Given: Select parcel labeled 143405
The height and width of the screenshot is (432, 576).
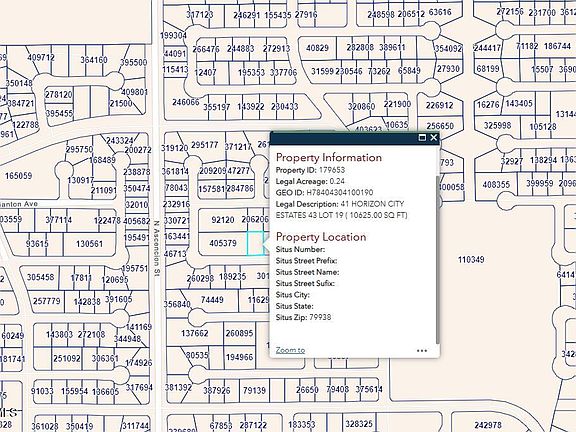Looking at the screenshot, I should pos(519,104).
